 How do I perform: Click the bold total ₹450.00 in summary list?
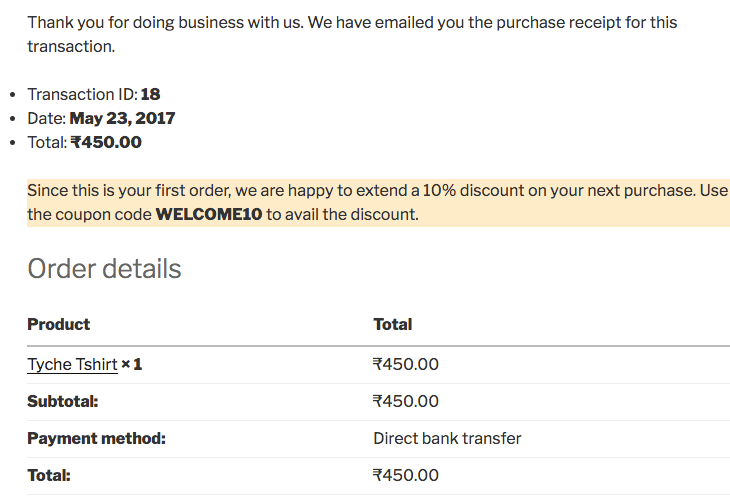pyautogui.click(x=106, y=143)
